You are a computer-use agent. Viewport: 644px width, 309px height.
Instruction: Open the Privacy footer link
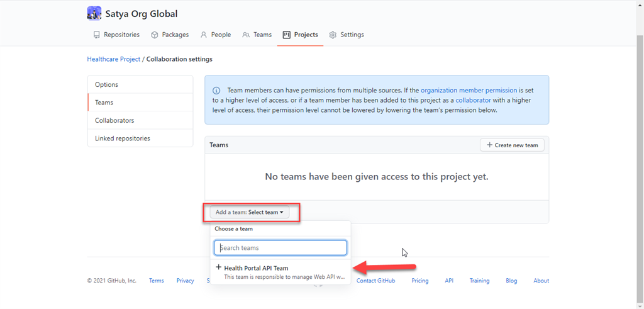(x=186, y=281)
